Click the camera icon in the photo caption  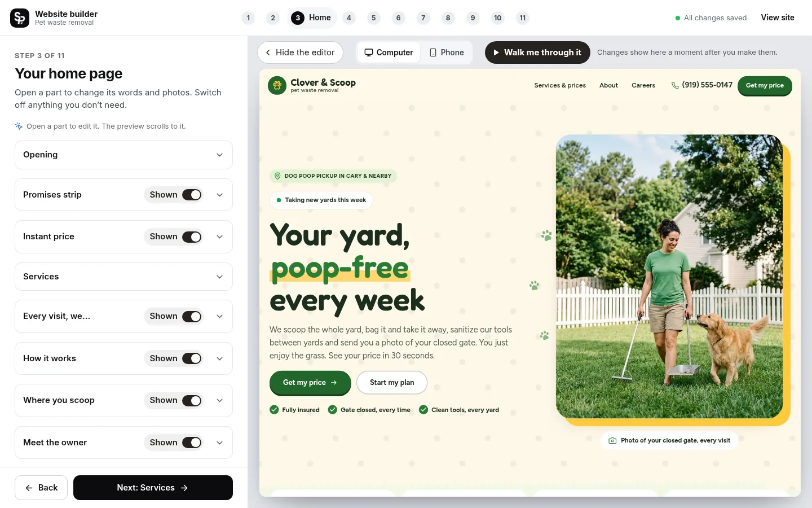(612, 441)
